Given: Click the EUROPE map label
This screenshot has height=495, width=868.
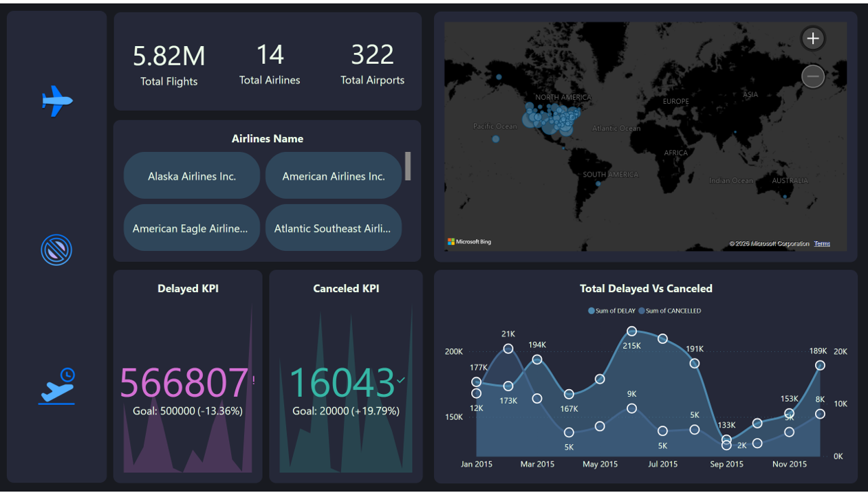Looking at the screenshot, I should point(675,102).
